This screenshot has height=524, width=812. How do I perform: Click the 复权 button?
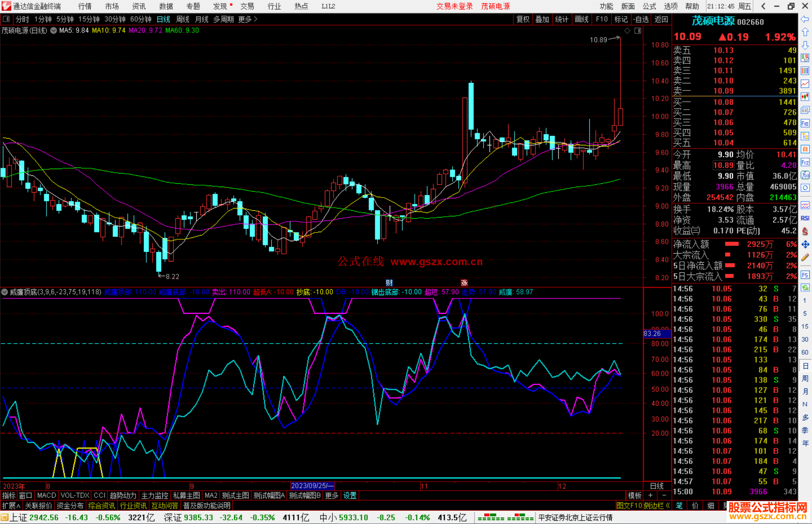tap(523, 19)
